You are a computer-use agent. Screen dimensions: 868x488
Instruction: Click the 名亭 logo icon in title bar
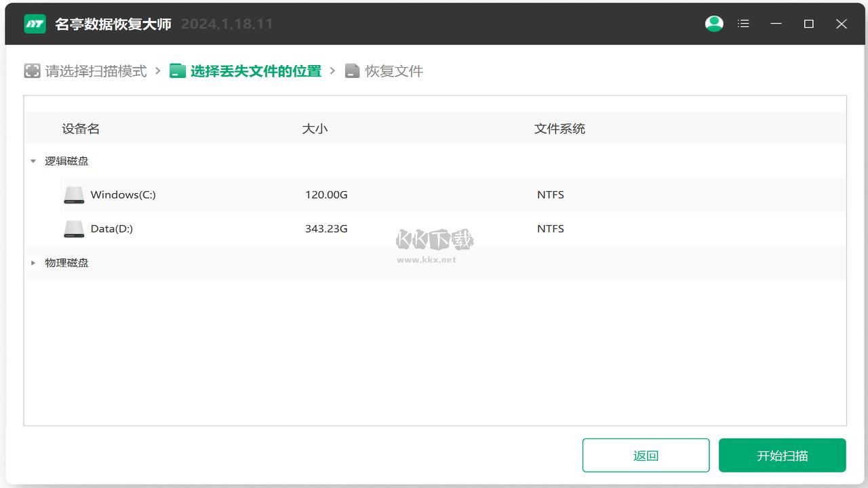coord(34,23)
